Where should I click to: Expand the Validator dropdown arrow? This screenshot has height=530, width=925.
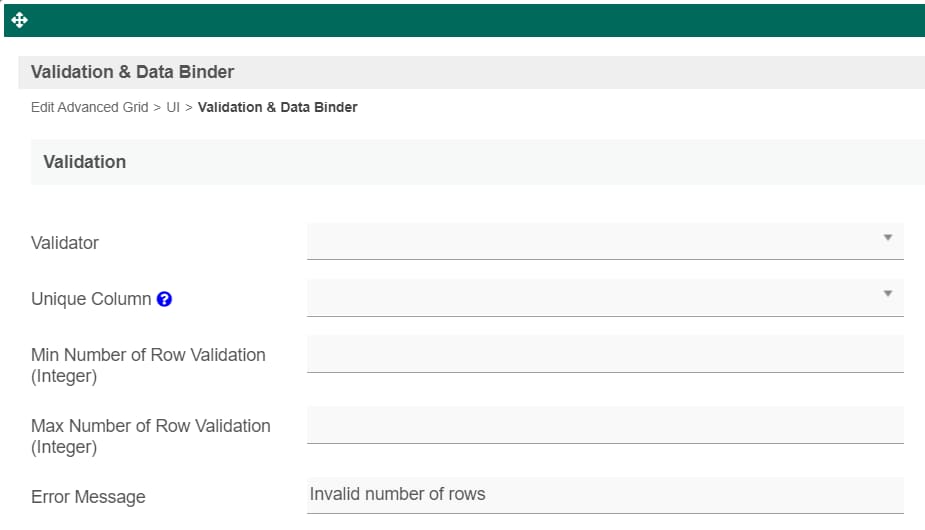click(x=887, y=237)
